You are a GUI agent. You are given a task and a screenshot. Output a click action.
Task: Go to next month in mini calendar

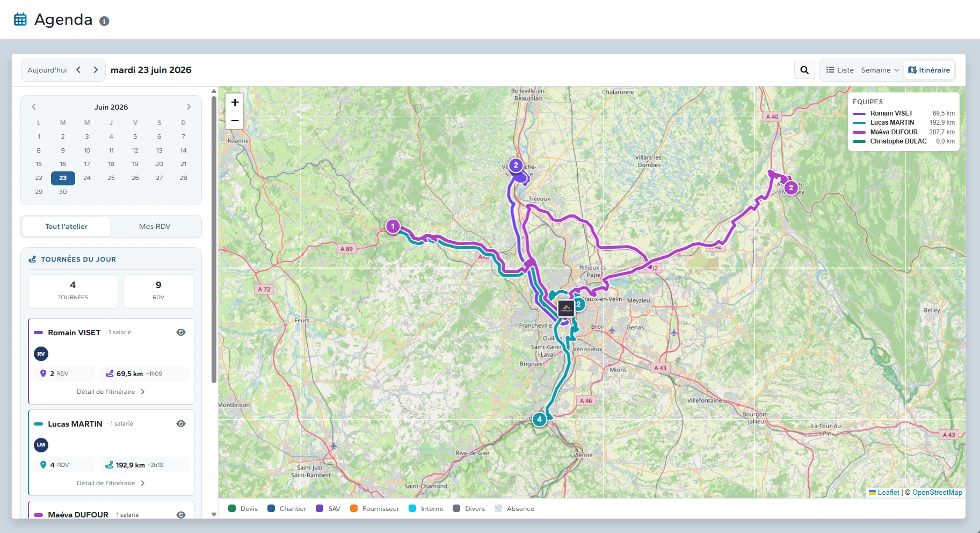point(188,107)
